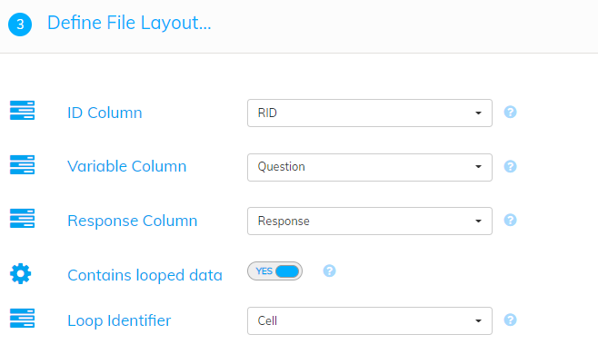This screenshot has height=364, width=598.
Task: Click the step 3 number circle
Action: point(20,25)
